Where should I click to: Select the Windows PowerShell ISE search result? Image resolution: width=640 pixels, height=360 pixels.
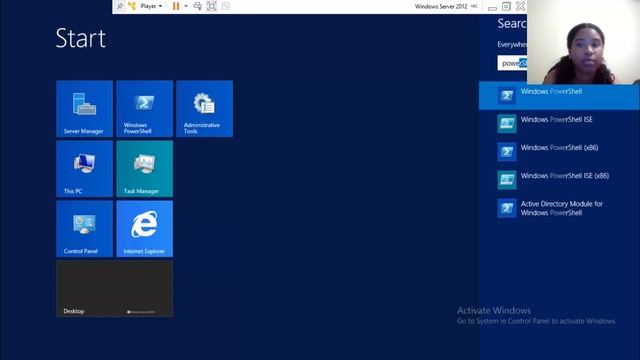click(559, 124)
